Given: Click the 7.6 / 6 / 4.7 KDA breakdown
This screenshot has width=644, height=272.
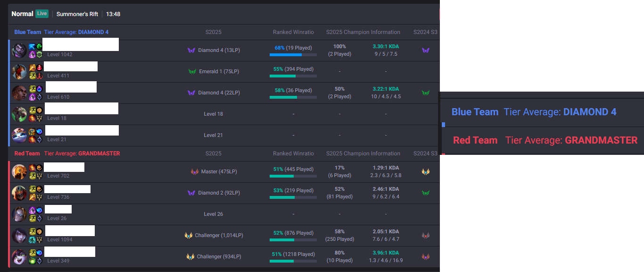Looking at the screenshot, I should tap(386, 239).
